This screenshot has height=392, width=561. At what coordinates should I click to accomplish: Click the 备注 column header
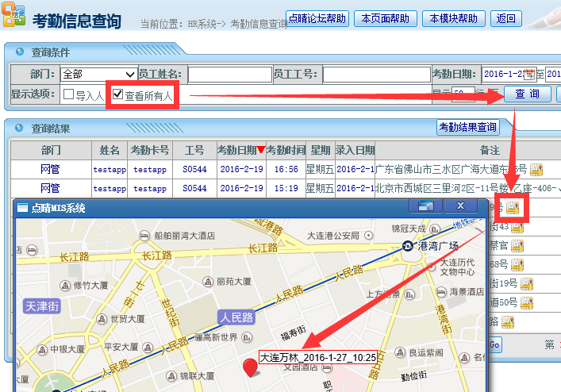click(490, 150)
